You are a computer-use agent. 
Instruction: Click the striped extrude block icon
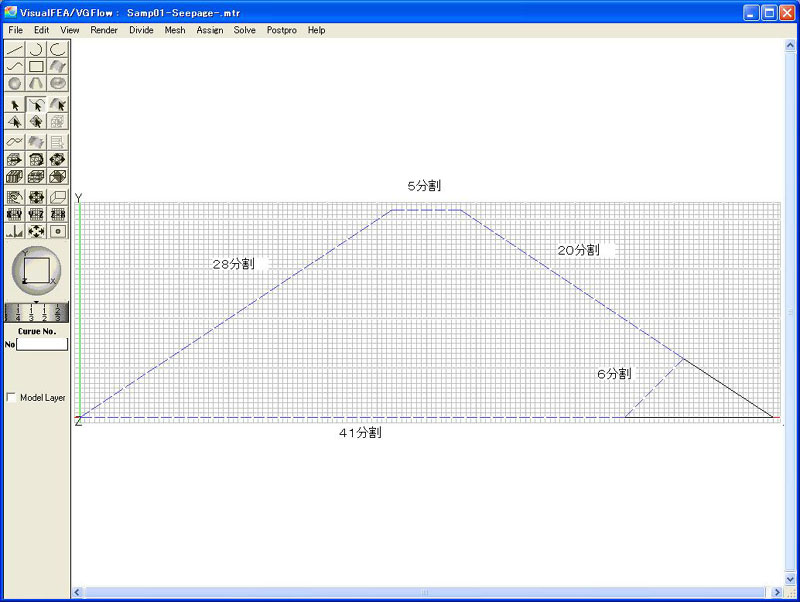click(15, 177)
